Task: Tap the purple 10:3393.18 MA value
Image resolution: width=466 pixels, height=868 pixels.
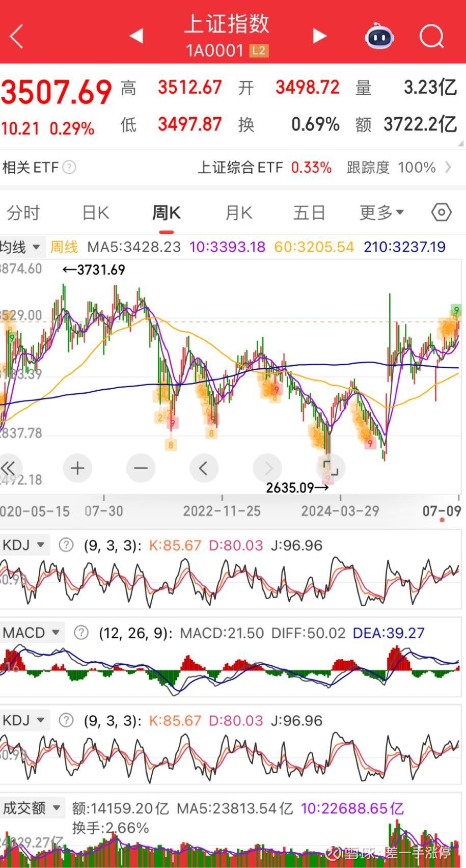Action: [x=228, y=248]
